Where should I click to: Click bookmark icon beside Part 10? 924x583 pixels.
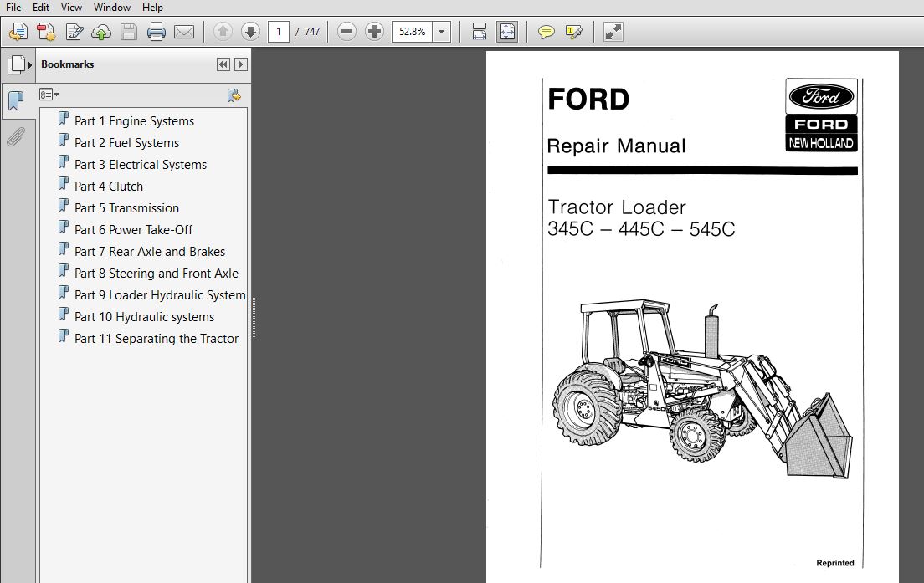coord(64,315)
